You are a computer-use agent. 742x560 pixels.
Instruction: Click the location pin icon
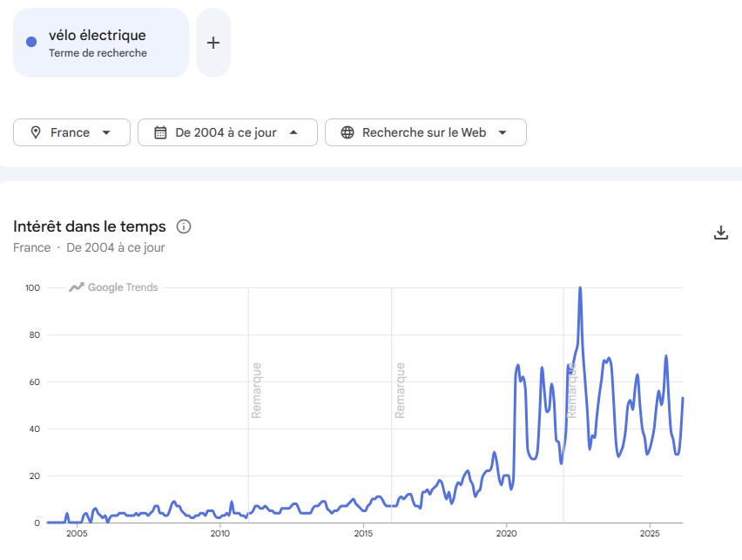pos(36,132)
